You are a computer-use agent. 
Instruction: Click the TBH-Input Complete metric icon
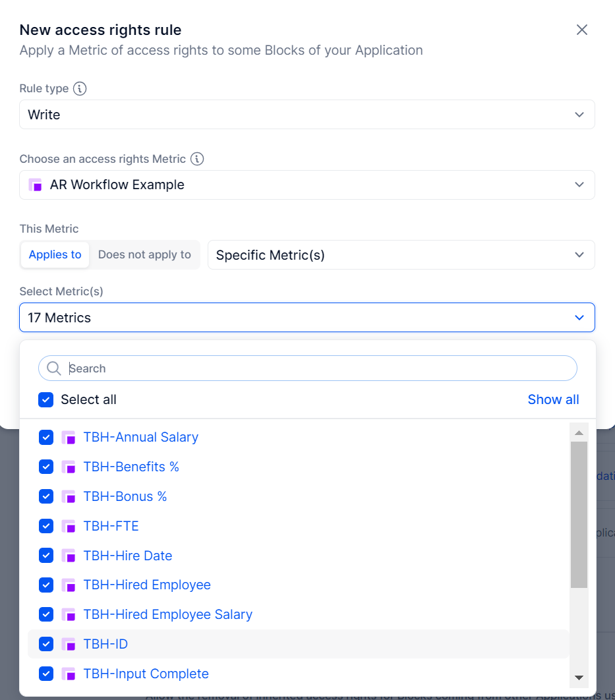point(69,673)
